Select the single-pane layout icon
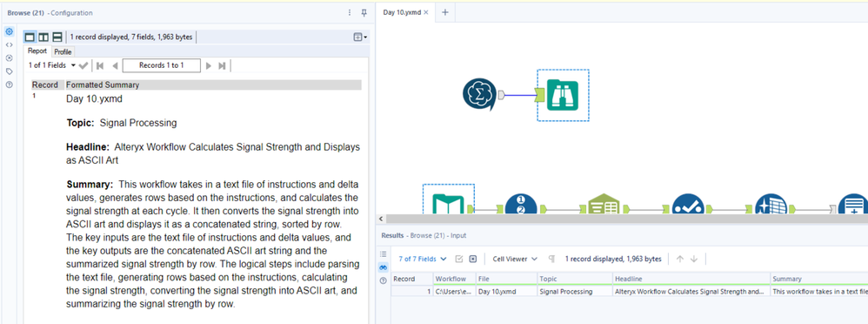Screen dimensions: 868x324 coord(30,37)
